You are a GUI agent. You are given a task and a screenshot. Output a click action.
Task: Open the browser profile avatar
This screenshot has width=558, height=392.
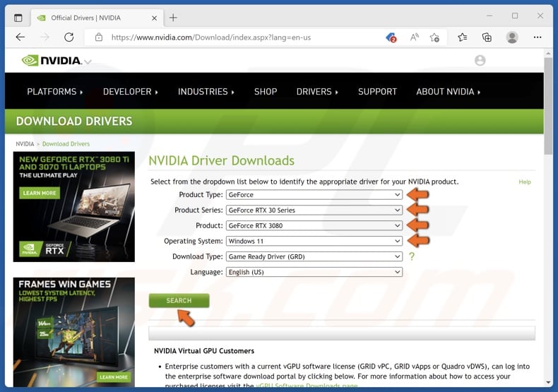(512, 37)
